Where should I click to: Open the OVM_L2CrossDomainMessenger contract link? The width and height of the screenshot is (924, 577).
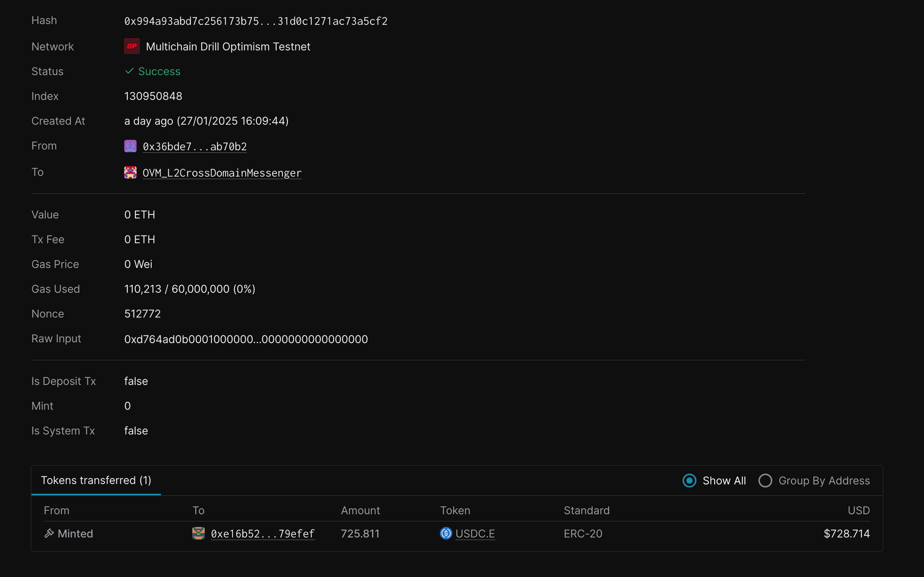222,172
